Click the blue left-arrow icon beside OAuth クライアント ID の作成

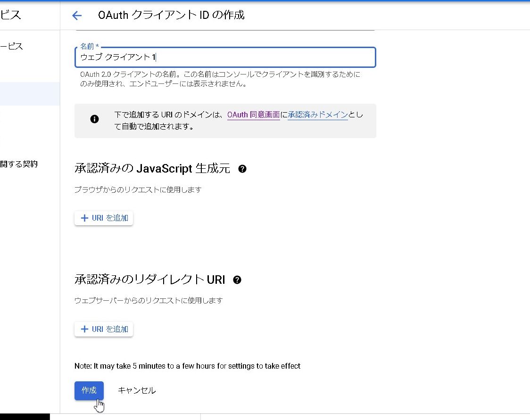coord(77,15)
